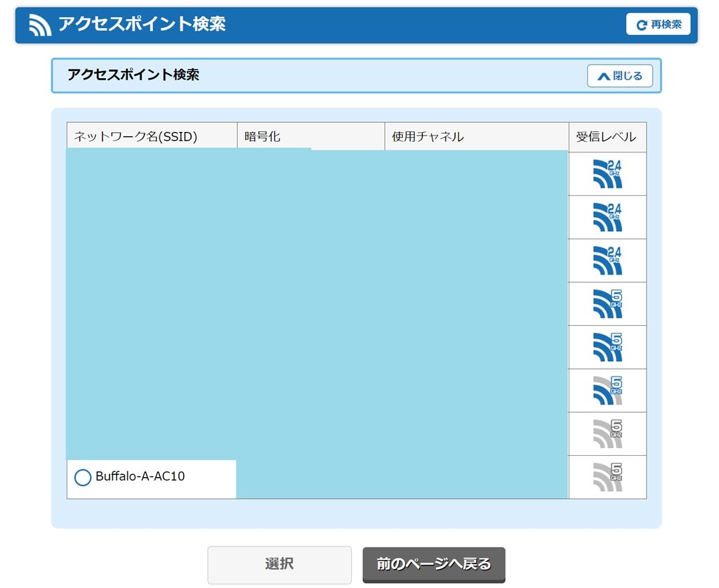Image resolution: width=719 pixels, height=588 pixels.
Task: Click the first 2.4GHz signal level icon
Action: 607,174
